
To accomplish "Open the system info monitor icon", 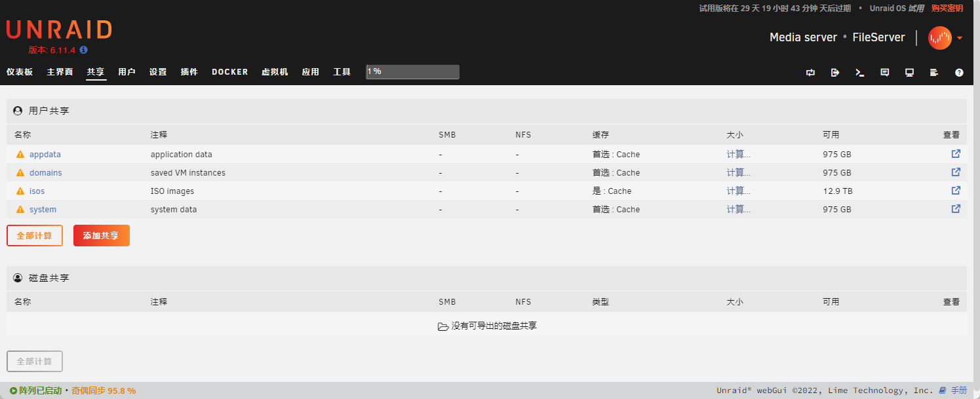I will coord(910,73).
